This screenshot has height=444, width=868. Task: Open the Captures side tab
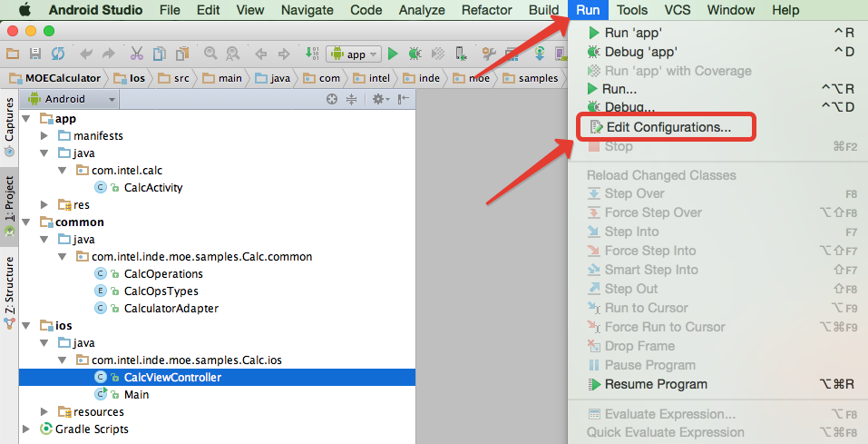tap(9, 126)
